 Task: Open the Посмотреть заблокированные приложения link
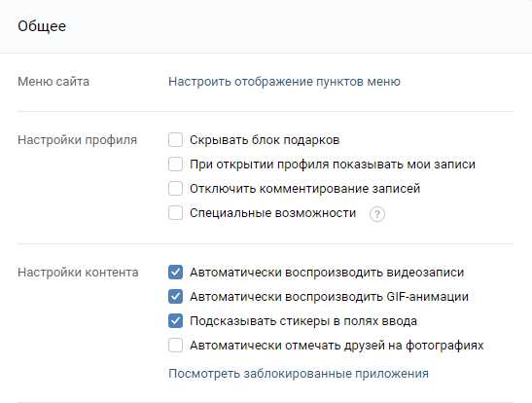tap(299, 374)
